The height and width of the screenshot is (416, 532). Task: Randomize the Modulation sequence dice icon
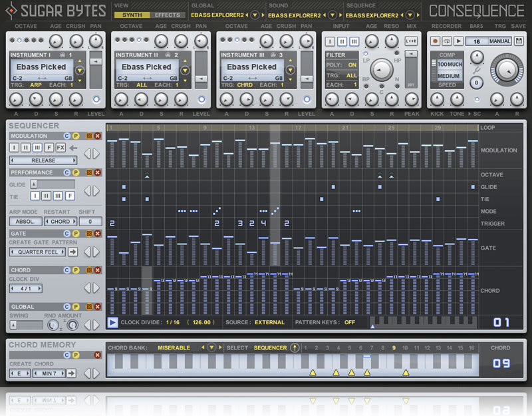[89, 136]
